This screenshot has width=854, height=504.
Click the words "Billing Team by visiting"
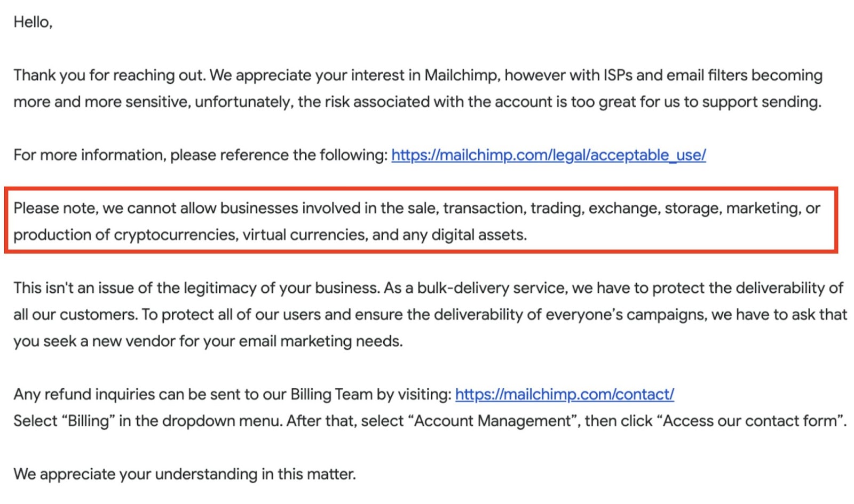[x=371, y=395]
